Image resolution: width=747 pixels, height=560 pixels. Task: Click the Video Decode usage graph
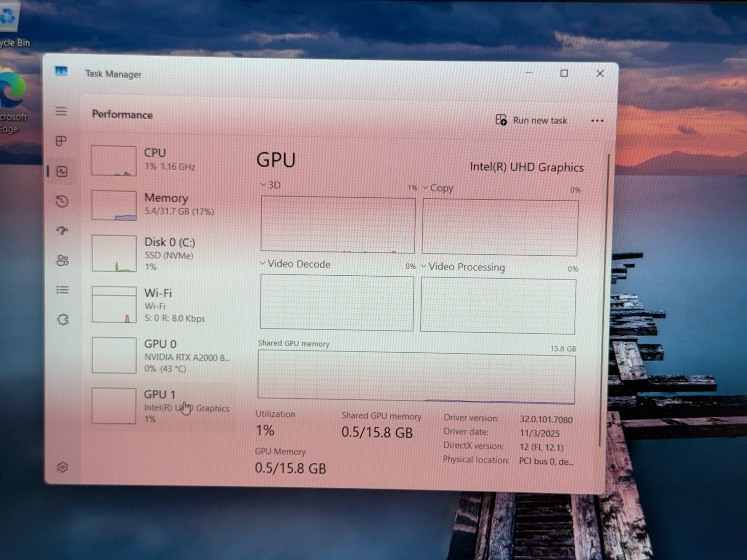click(x=337, y=302)
